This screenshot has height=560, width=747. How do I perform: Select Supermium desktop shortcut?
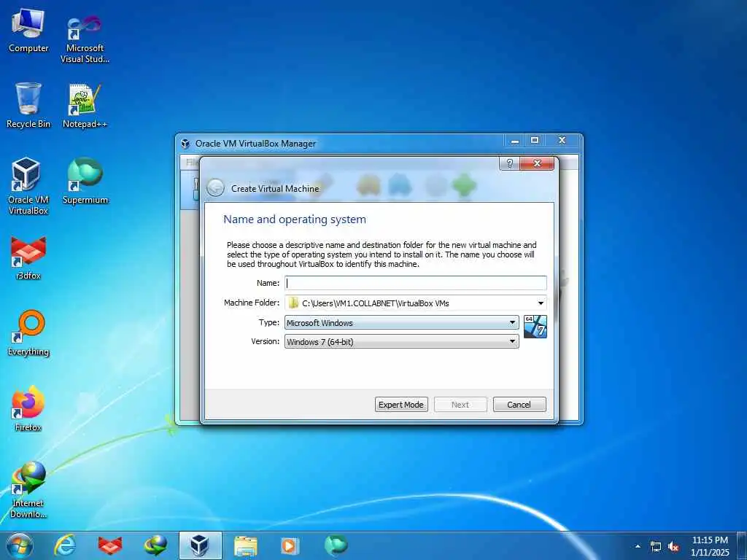tap(85, 182)
